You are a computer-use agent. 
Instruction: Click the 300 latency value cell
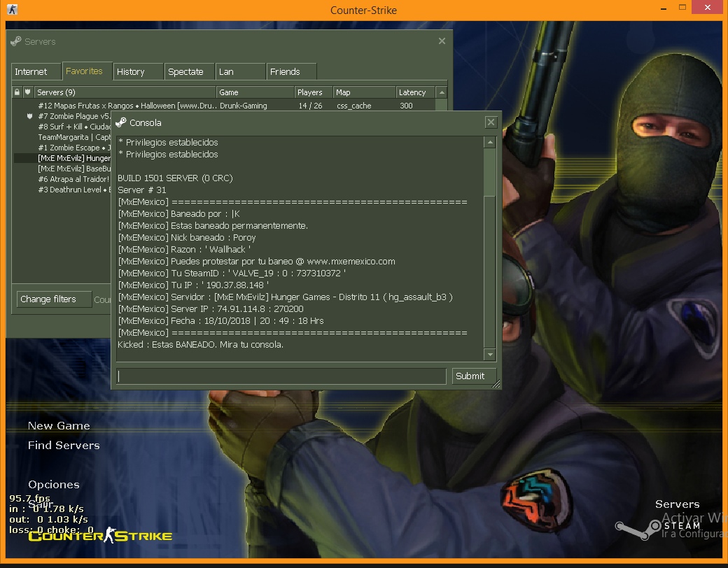coord(406,106)
